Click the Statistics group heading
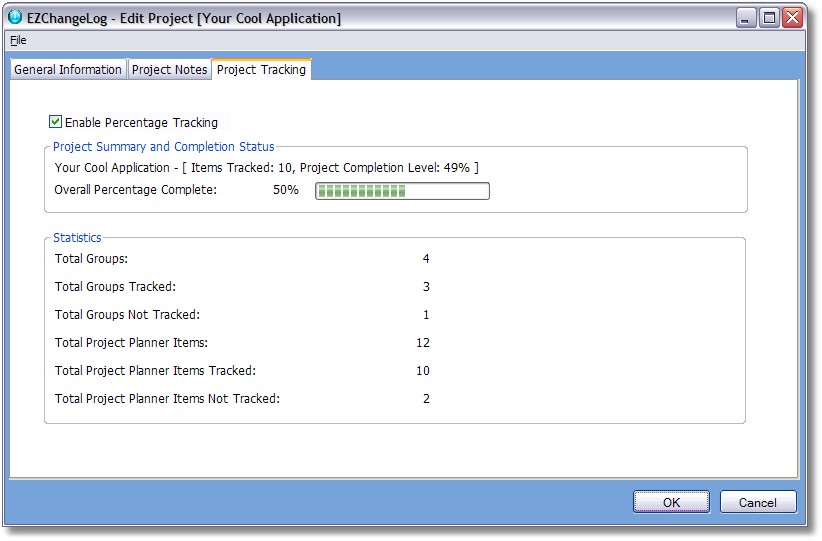This screenshot has width=822, height=541. [77, 237]
